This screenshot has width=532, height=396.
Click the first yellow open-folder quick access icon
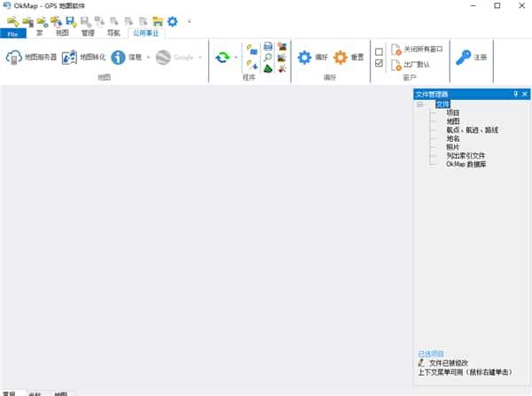13,21
